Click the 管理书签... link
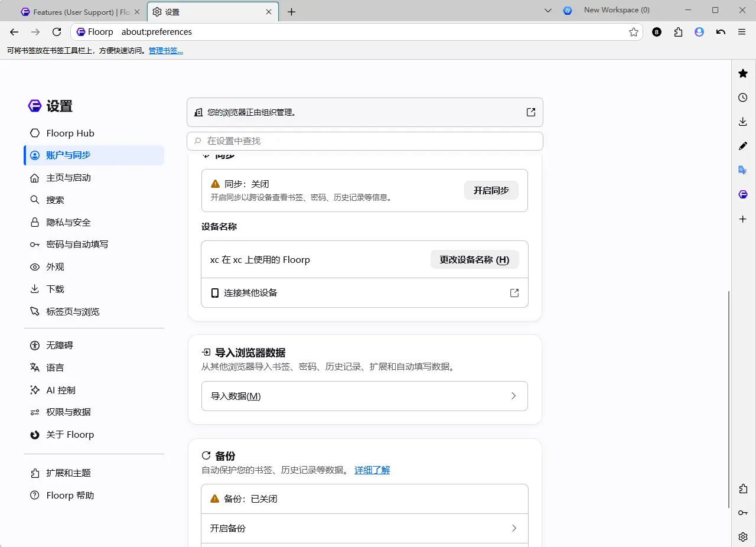 click(166, 51)
